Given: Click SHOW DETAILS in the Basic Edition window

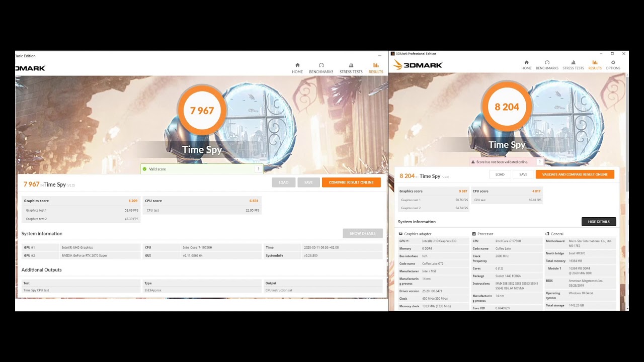Looking at the screenshot, I should pyautogui.click(x=363, y=233).
